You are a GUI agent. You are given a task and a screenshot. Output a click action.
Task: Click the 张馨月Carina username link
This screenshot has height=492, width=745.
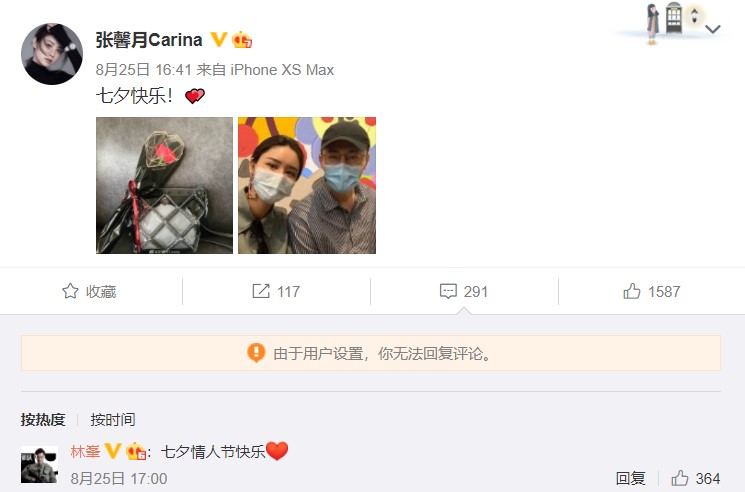(x=149, y=40)
